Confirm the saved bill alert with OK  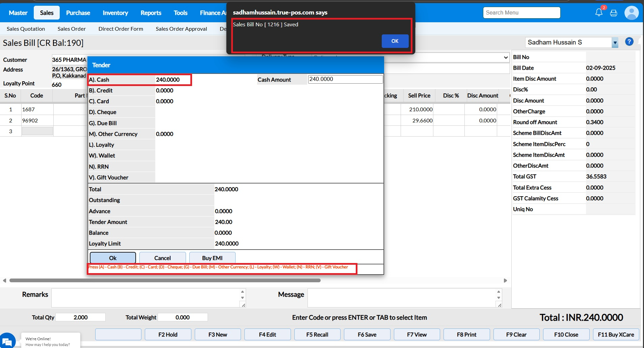395,41
